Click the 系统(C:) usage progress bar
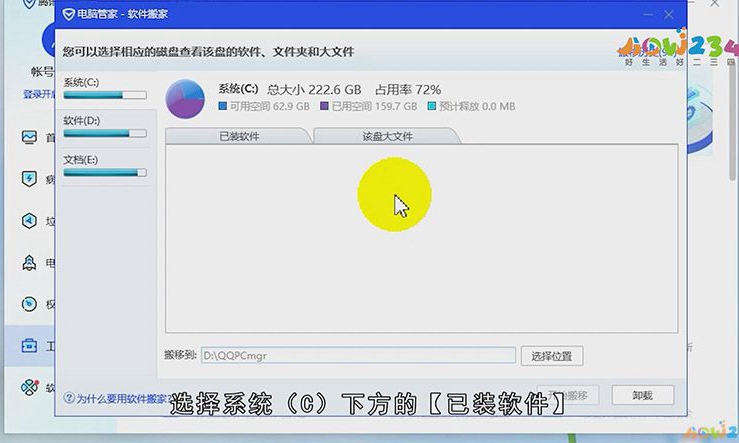This screenshot has width=739, height=443. point(105,95)
